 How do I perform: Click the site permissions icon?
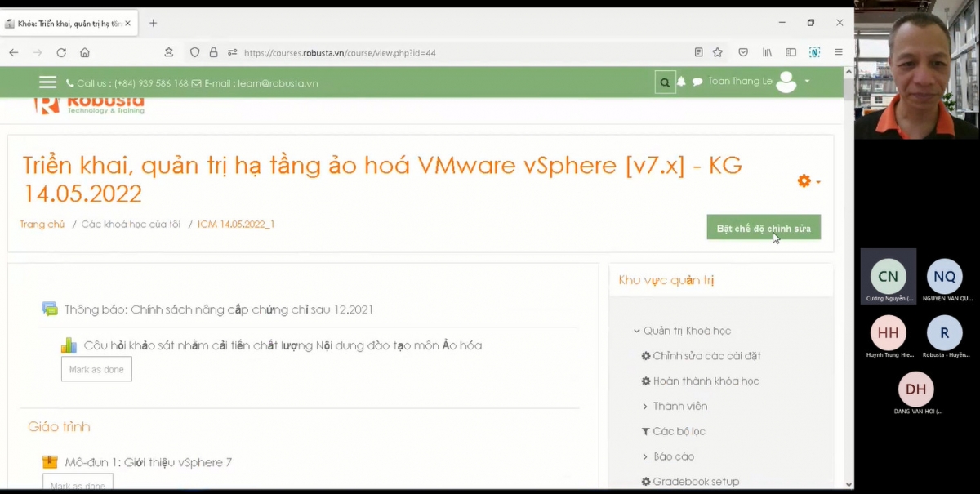232,52
